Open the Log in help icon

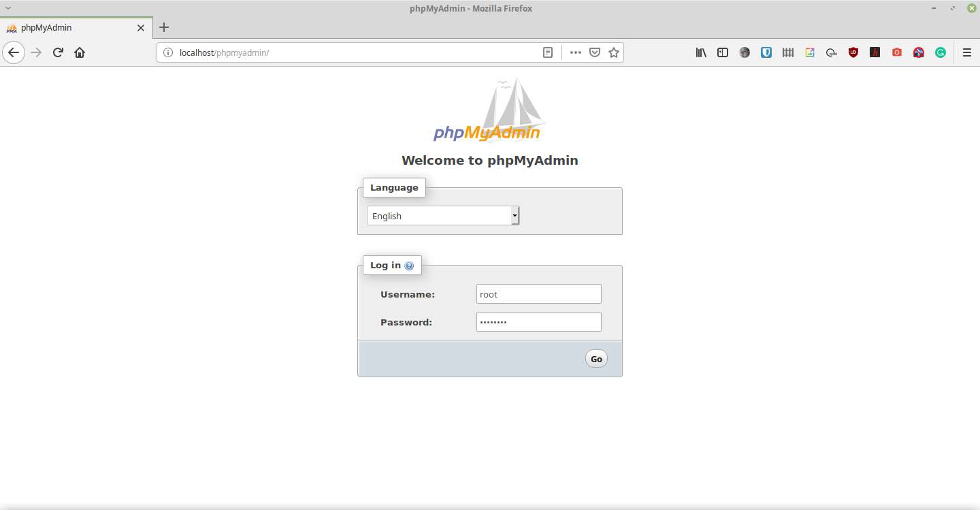[409, 266]
